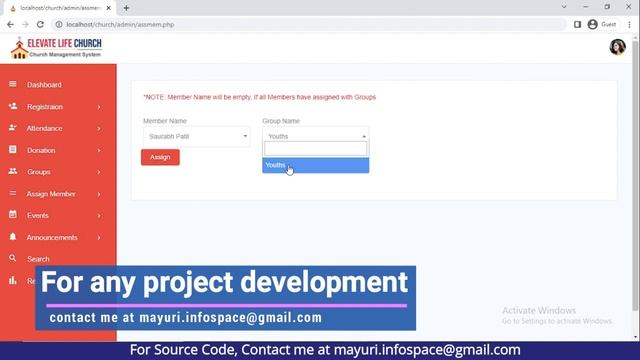
Task: Click the Search magnifier icon
Action: pyautogui.click(x=13, y=258)
